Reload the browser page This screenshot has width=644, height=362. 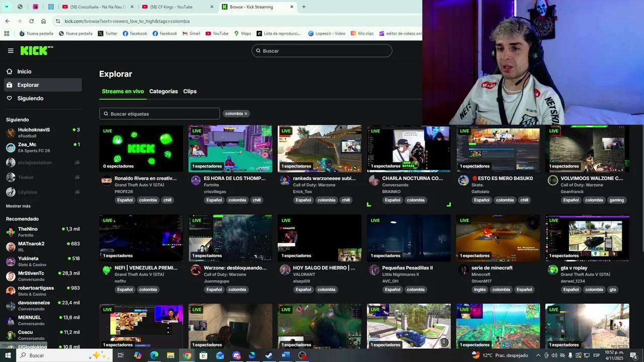coord(31,21)
